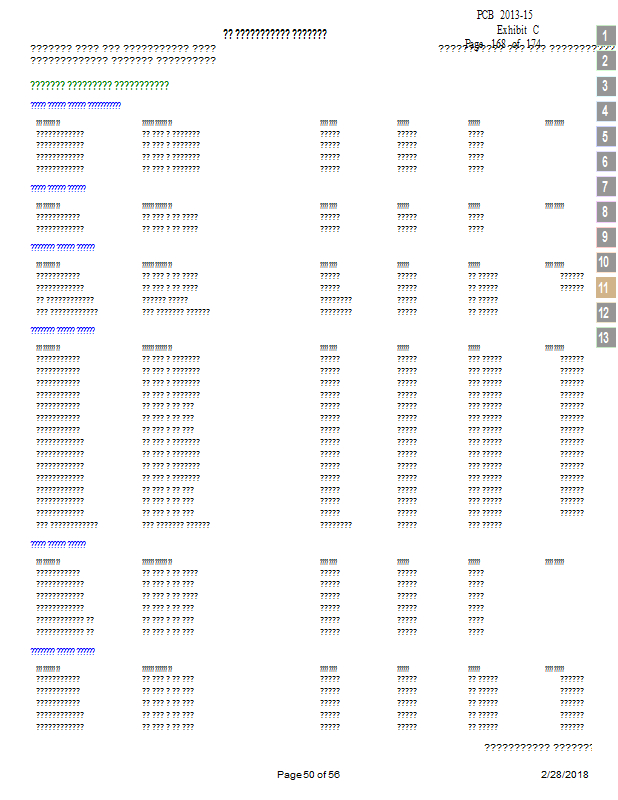Switch to side tab 9

(604, 237)
